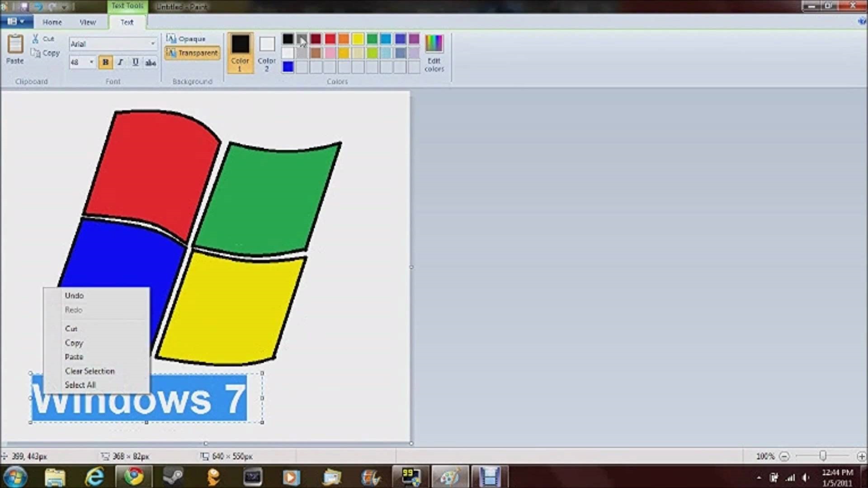Click the Copy icon in Clipboard group
The height and width of the screenshot is (488, 868).
[35, 53]
